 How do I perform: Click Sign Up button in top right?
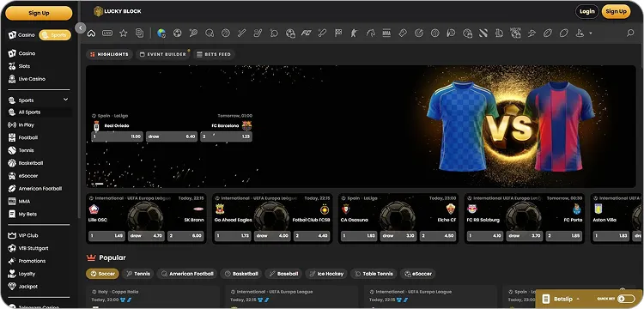click(616, 11)
